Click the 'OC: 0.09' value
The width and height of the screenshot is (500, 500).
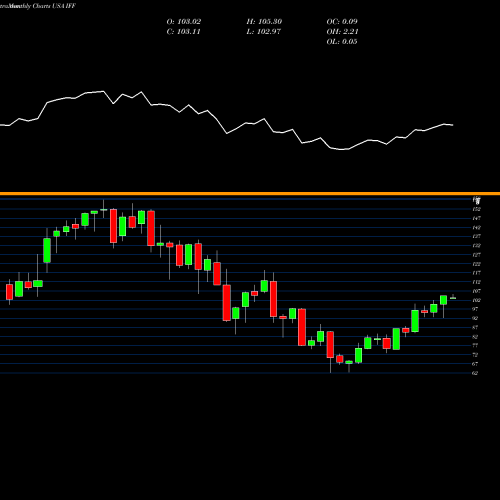[342, 21]
